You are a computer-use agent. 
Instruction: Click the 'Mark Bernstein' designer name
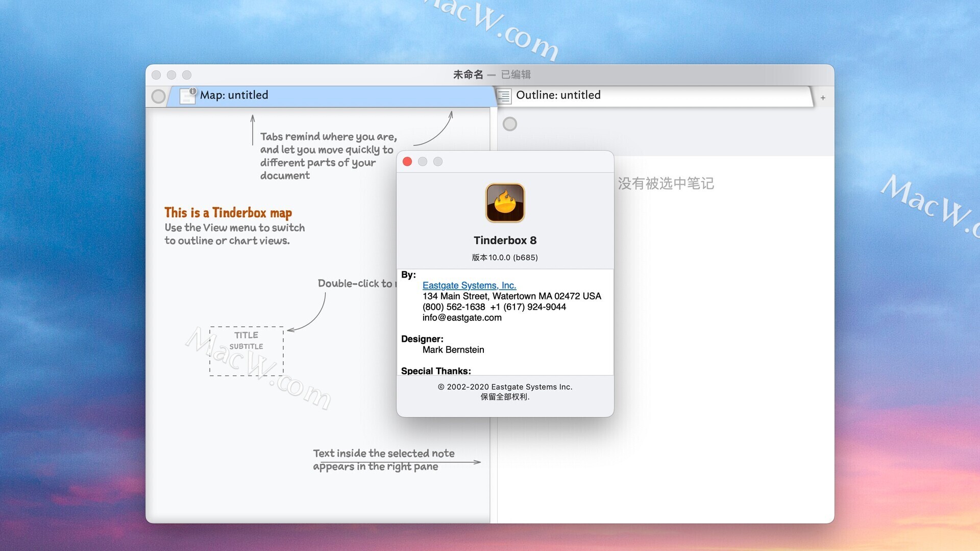pos(453,349)
